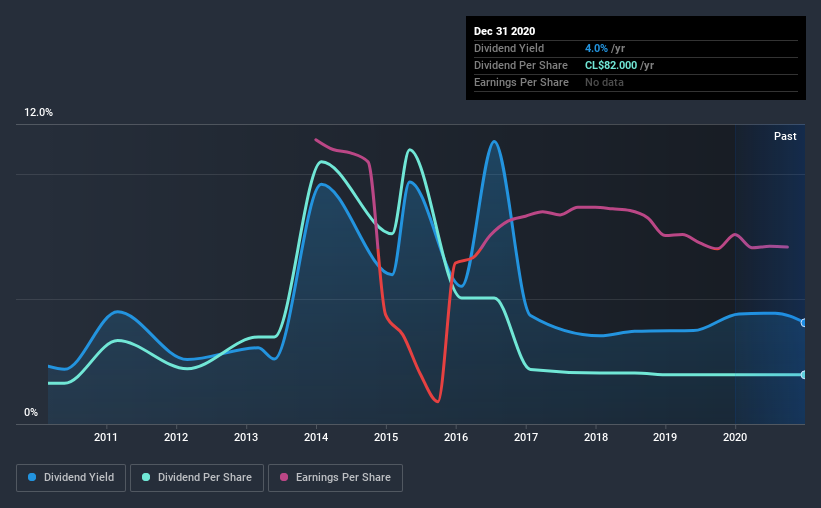Click the teal Dividend Per Share legend dot
Image resolution: width=821 pixels, height=508 pixels.
pyautogui.click(x=146, y=477)
